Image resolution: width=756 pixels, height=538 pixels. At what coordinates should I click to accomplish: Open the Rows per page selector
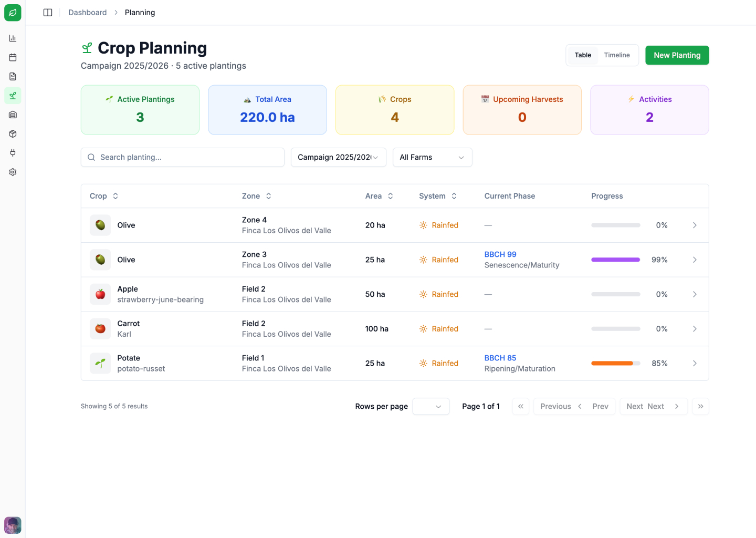(430, 406)
